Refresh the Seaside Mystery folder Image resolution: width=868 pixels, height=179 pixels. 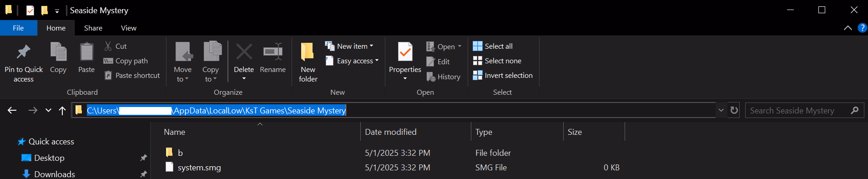pyautogui.click(x=734, y=110)
